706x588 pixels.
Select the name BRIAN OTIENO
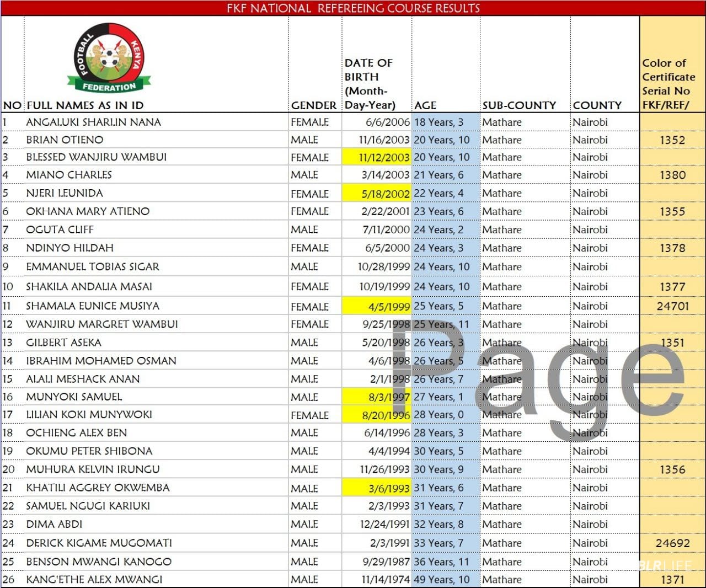click(65, 140)
